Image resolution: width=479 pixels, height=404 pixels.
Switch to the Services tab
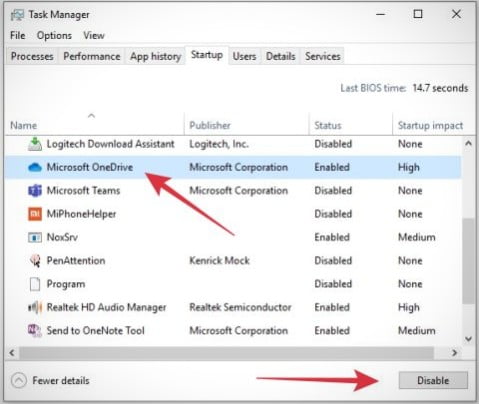[323, 56]
